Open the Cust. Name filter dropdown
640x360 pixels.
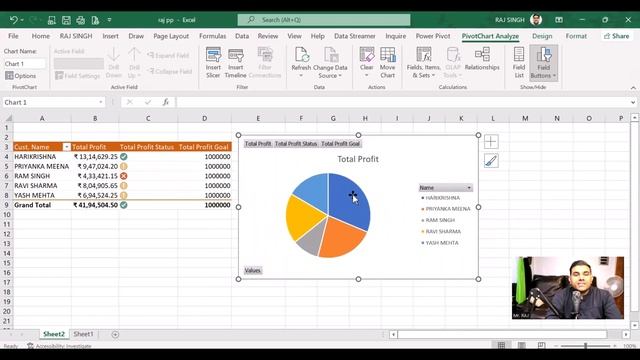point(66,147)
